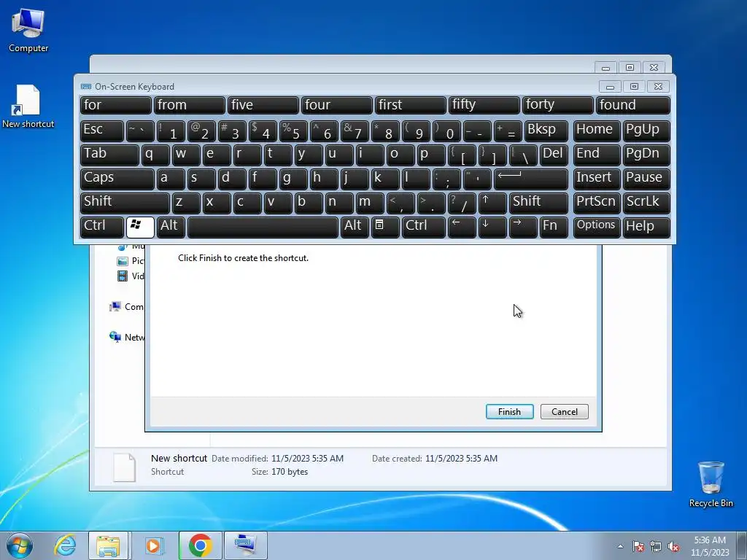This screenshot has height=560, width=747.
Task: Select Network in Explorer navigation pane
Action: (127, 337)
